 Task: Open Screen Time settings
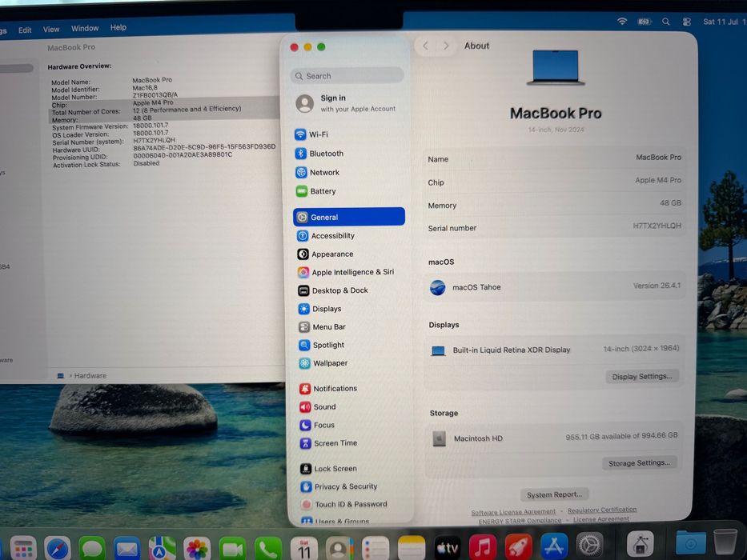coord(329,443)
